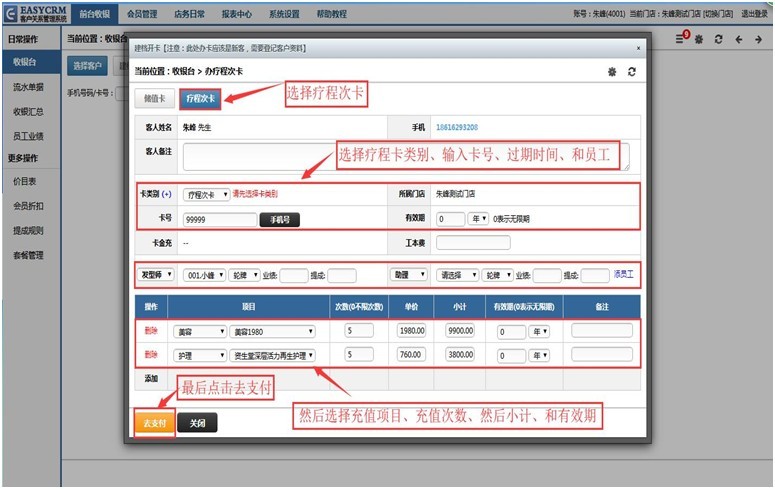Open the 护理 category dropdown
Viewport: 775px width, 489px height.
200,356
